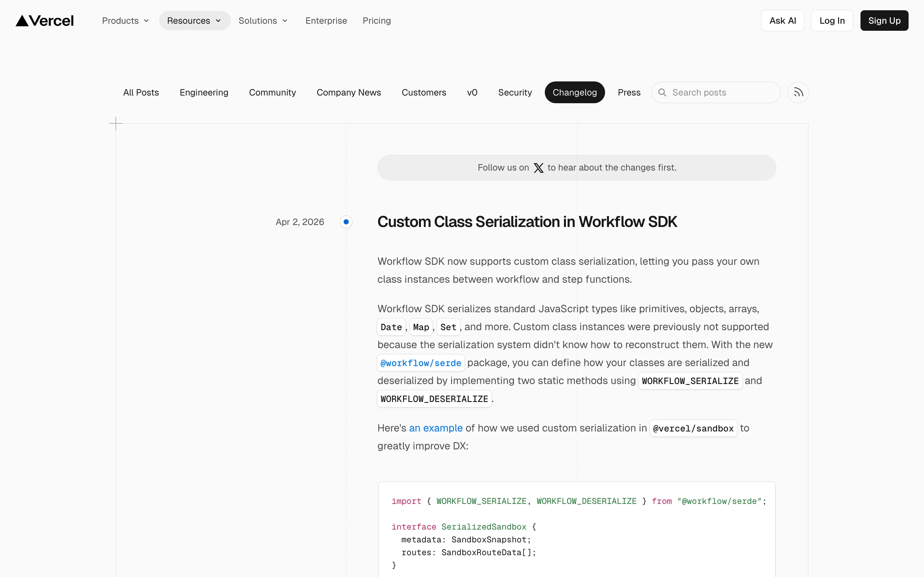The image size is (924, 577).
Task: Open the @workflow/serde package link
Action: (421, 363)
